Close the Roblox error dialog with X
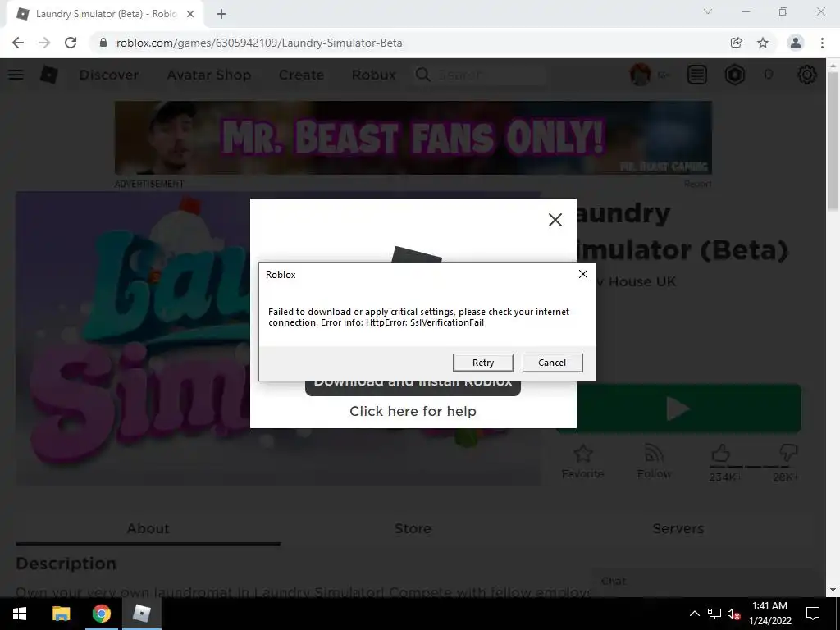Viewport: 840px width, 630px height. 583,274
